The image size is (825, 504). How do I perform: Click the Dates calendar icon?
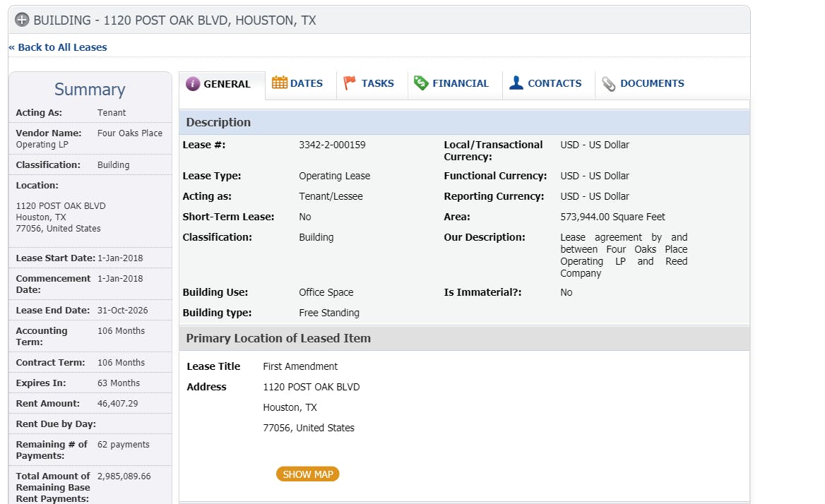(x=280, y=83)
